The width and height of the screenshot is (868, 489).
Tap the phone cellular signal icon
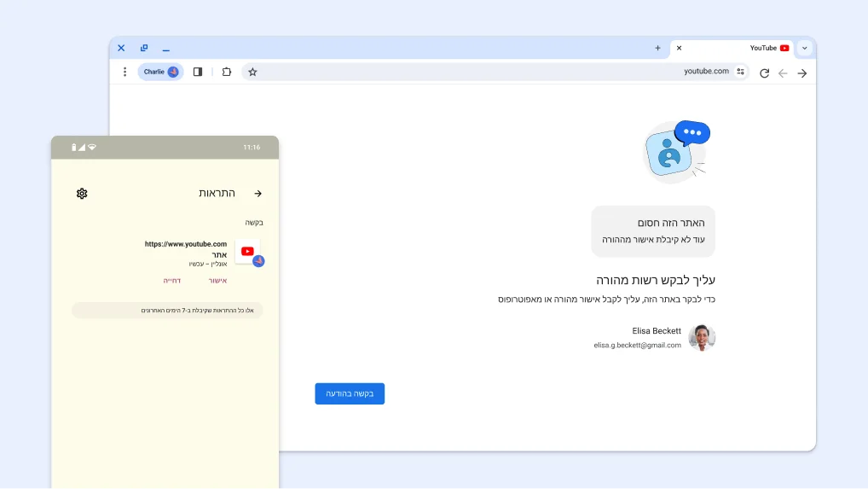(x=82, y=148)
